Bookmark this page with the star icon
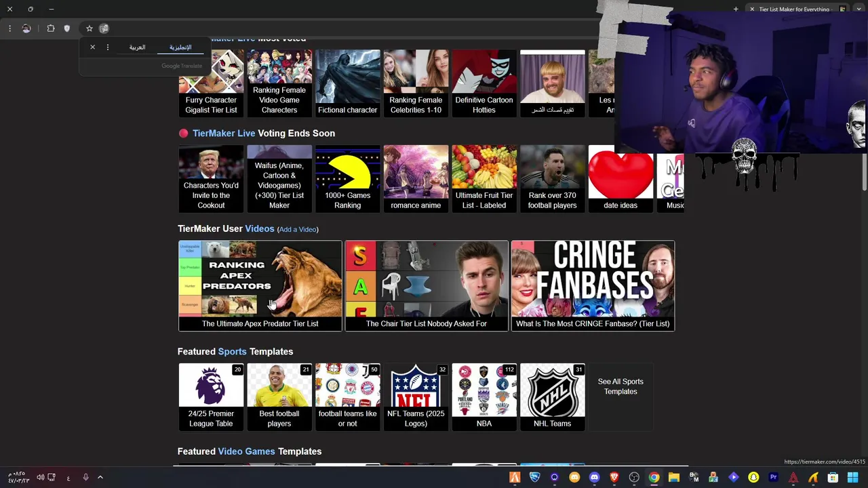868x488 pixels. click(89, 28)
